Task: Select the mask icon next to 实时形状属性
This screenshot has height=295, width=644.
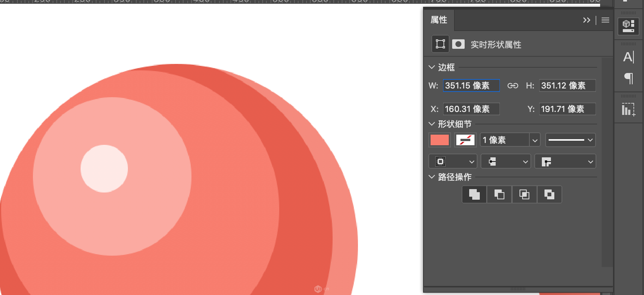Action: (458, 44)
